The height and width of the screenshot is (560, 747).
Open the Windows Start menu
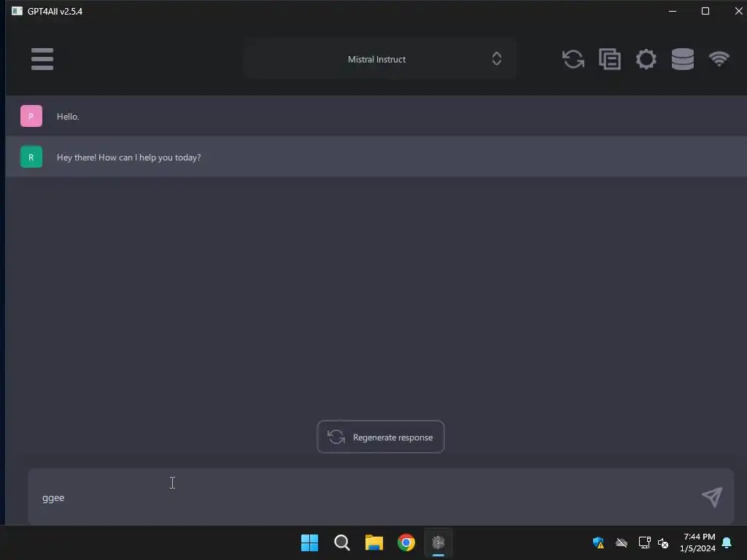coord(309,542)
